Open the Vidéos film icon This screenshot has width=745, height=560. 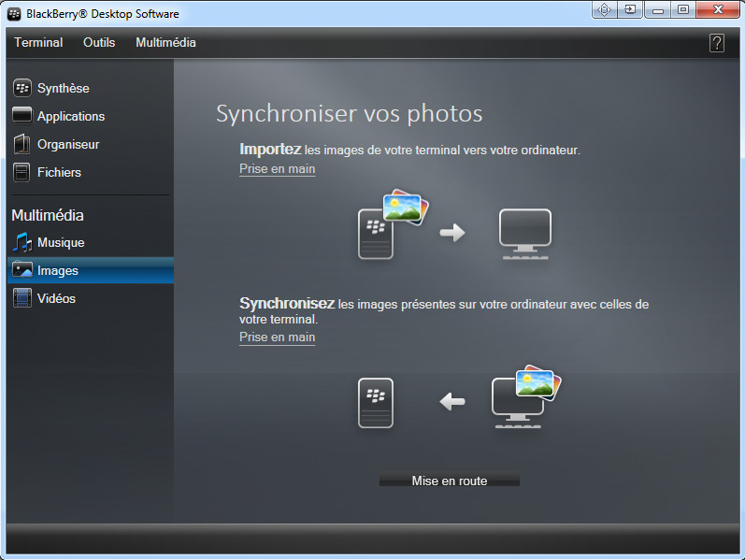point(21,298)
